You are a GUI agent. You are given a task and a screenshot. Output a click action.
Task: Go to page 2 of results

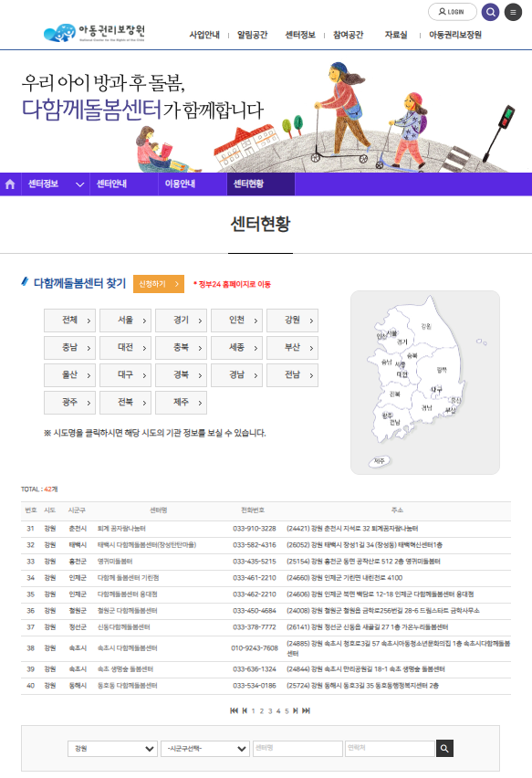[x=262, y=711]
